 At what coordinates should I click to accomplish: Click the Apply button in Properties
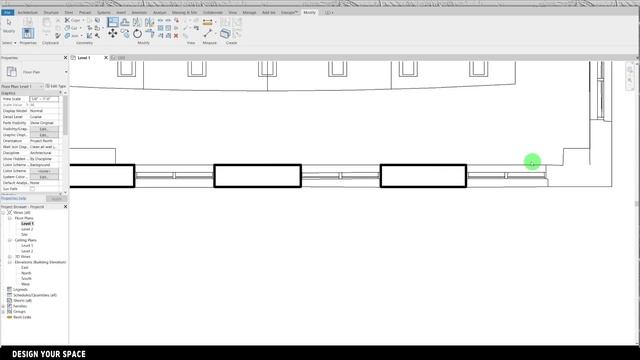[x=56, y=199]
